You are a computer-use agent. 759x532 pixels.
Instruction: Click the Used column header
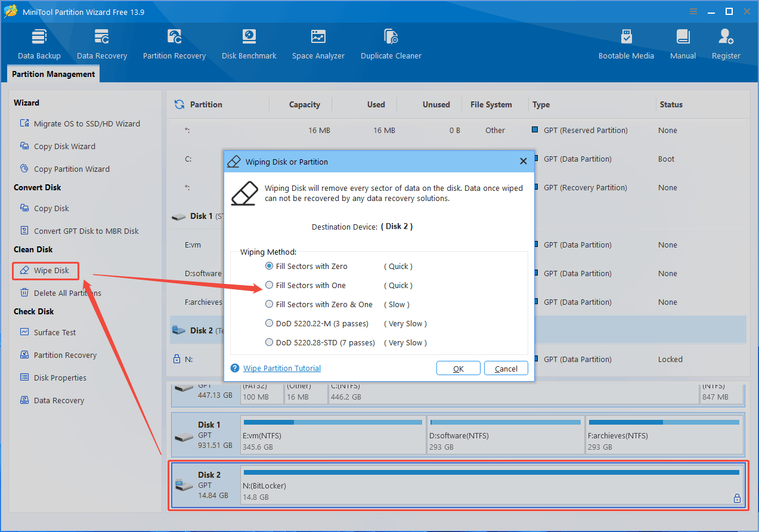[x=376, y=104]
